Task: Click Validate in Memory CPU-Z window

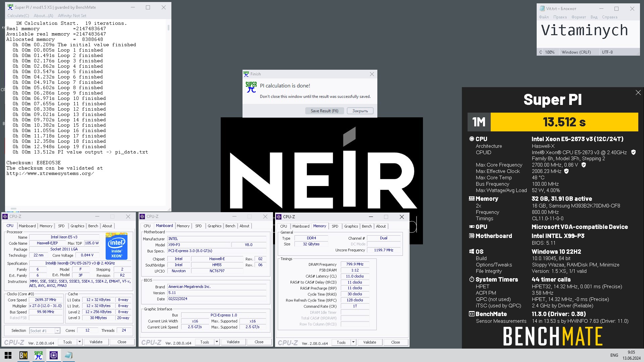Action: [370, 342]
